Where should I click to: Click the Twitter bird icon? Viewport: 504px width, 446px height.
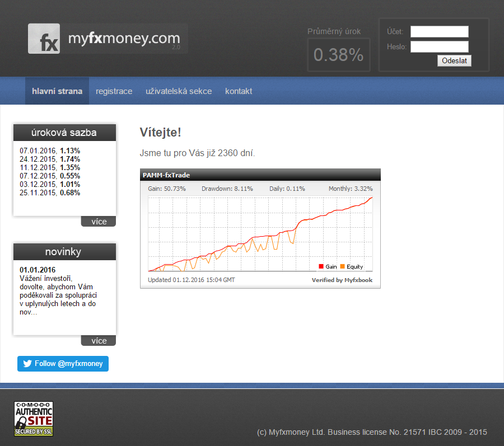point(27,364)
